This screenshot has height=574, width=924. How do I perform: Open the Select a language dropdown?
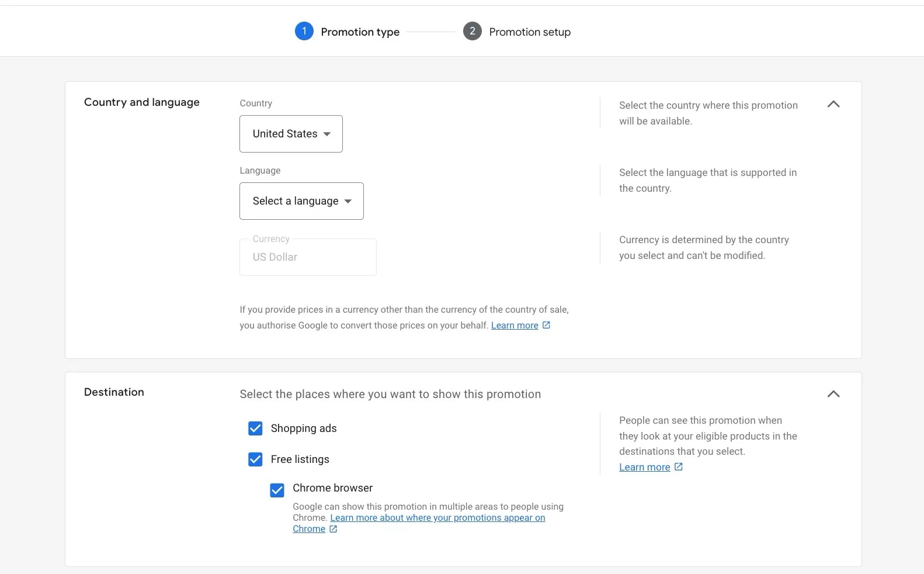pos(301,201)
